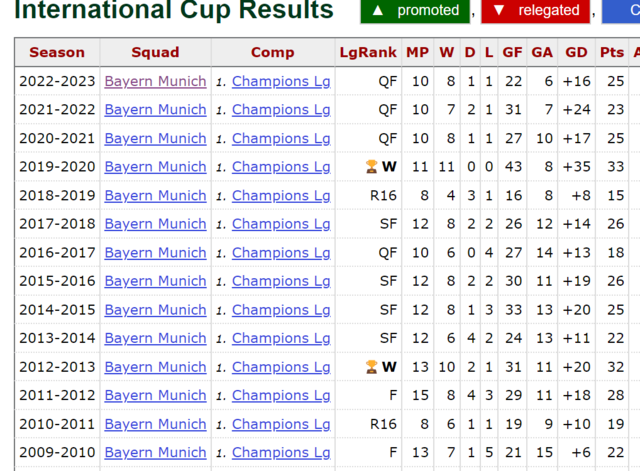The height and width of the screenshot is (471, 640).
Task: Open Champions Lg link in 2019-2020 row
Action: coord(281,167)
